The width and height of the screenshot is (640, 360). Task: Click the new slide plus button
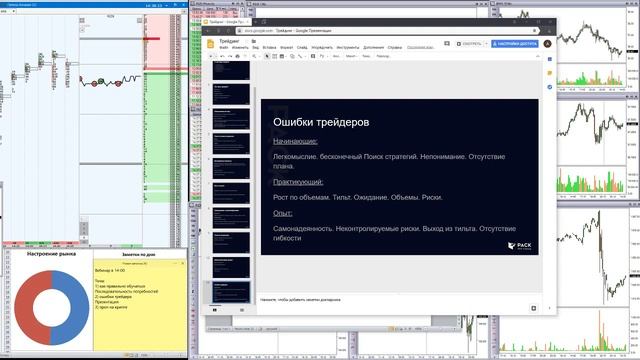tap(211, 56)
